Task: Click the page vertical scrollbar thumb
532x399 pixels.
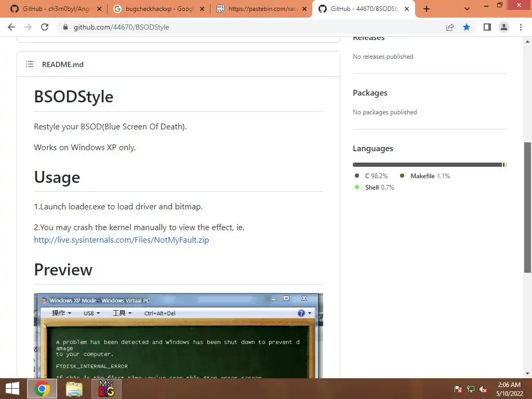Action: click(x=527, y=207)
